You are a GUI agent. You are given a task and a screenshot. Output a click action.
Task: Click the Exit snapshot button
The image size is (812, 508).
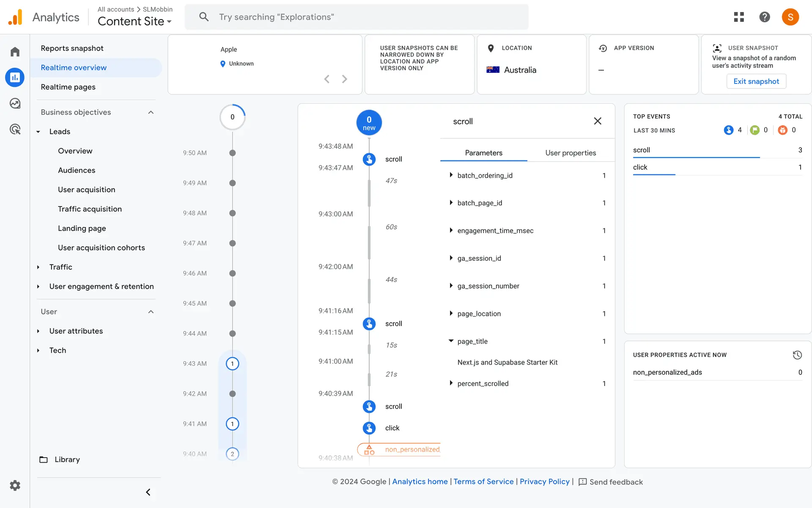pos(756,81)
